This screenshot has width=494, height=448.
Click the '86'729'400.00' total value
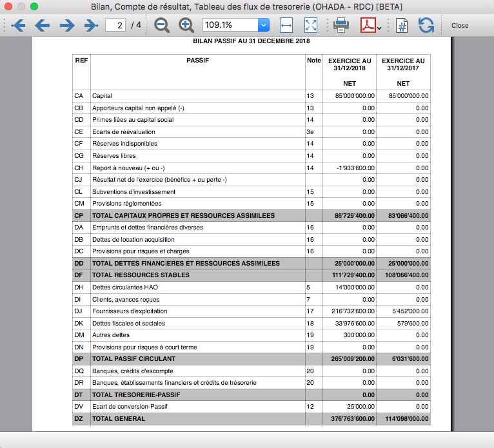(355, 216)
